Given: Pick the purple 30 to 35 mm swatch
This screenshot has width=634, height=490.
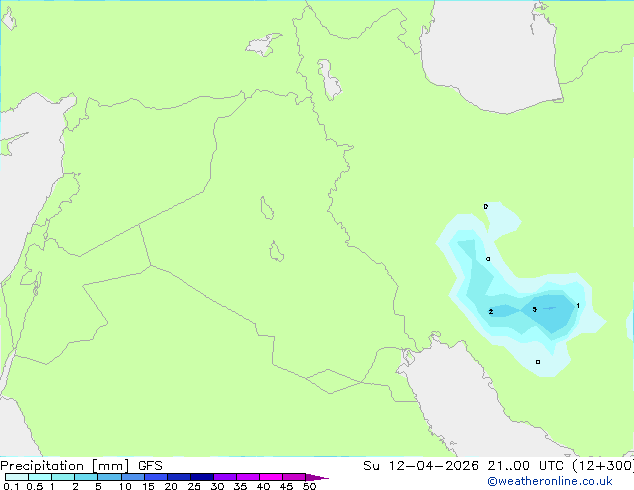Looking at the screenshot, I should pos(225,477).
